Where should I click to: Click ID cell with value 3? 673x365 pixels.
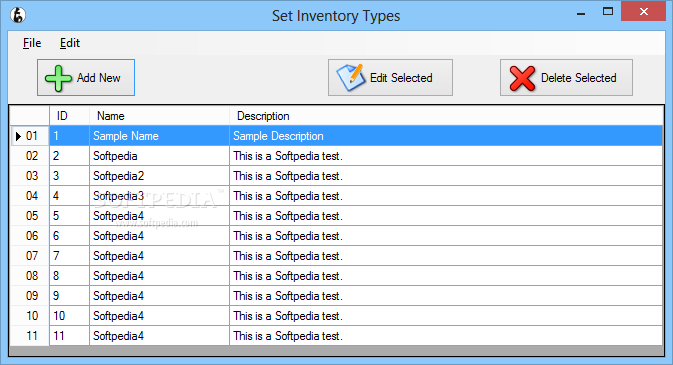click(x=70, y=176)
